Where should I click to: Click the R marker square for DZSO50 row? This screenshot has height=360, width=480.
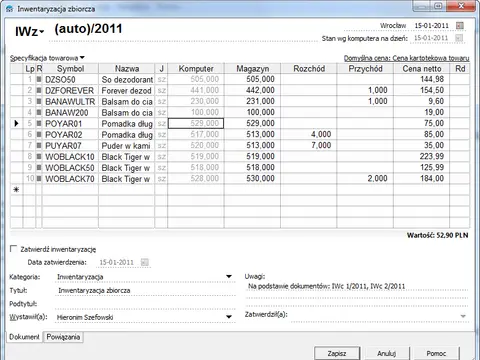point(39,79)
